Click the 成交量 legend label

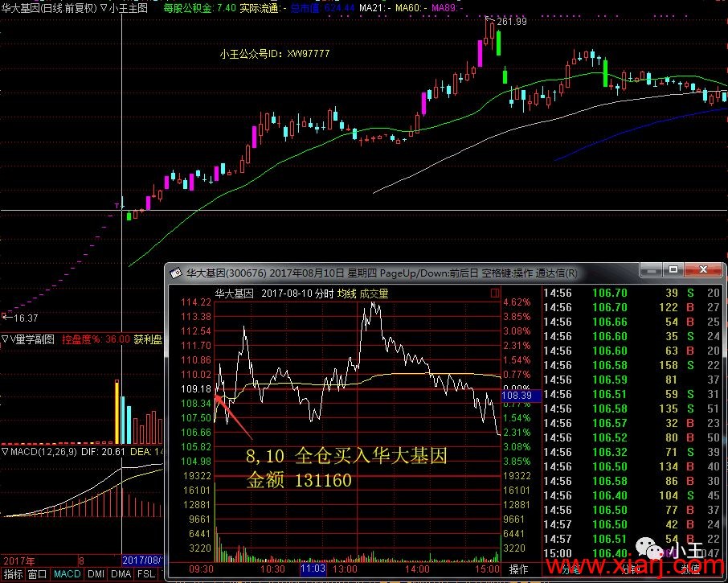(374, 294)
